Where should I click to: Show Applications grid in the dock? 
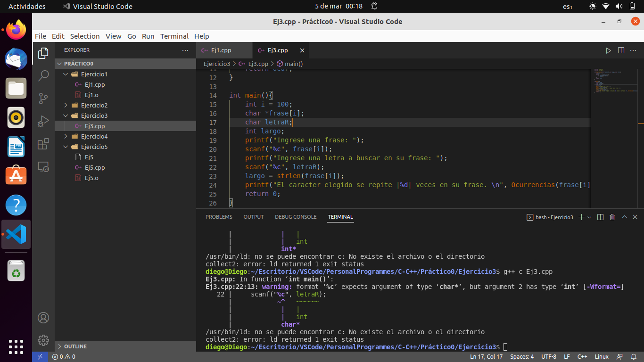coord(16,346)
